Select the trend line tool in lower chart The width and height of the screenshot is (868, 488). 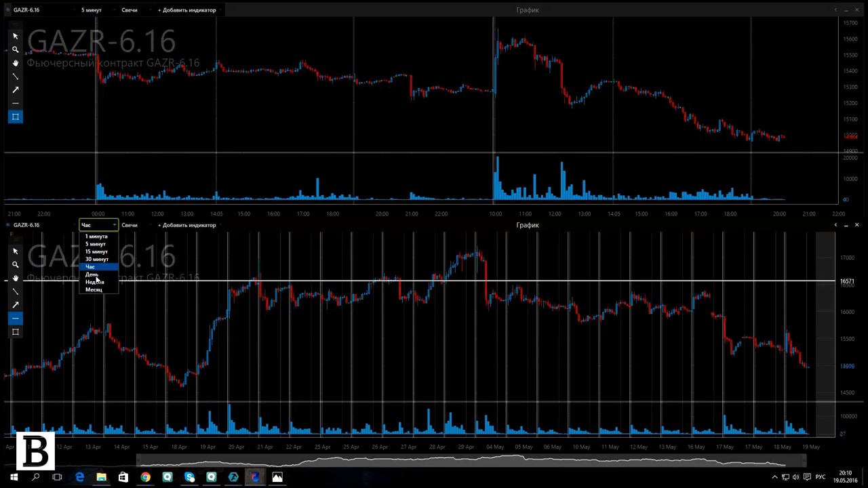[16, 291]
